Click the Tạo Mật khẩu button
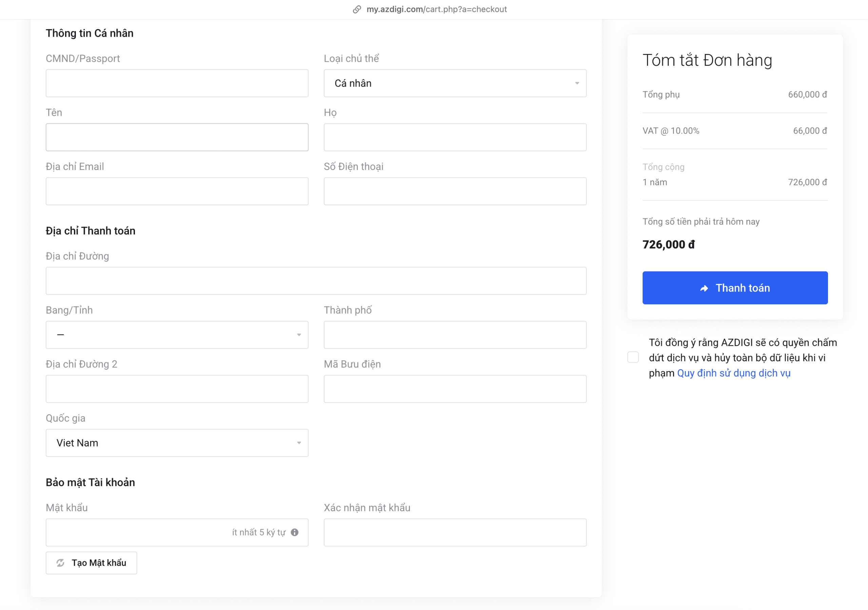 tap(92, 563)
